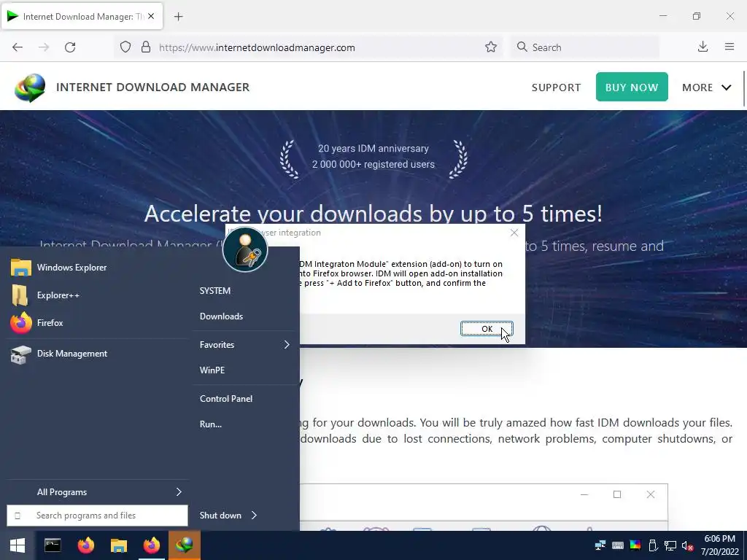Open the first Firefox taskbar icon
747x560 pixels.
86,545
